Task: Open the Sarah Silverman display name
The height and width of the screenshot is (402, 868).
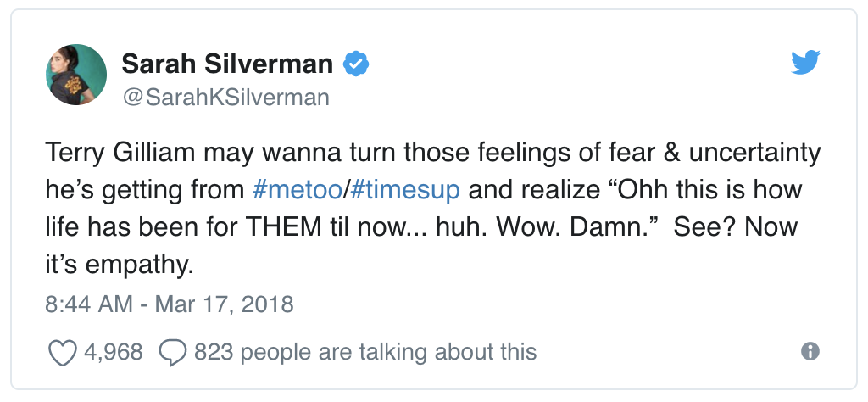Action: pyautogui.click(x=228, y=63)
